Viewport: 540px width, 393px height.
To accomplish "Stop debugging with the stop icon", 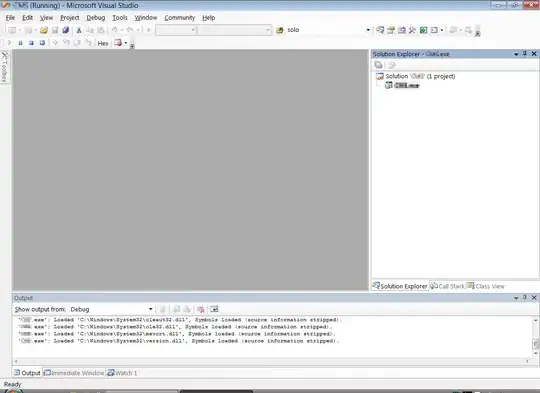I will [x=31, y=43].
